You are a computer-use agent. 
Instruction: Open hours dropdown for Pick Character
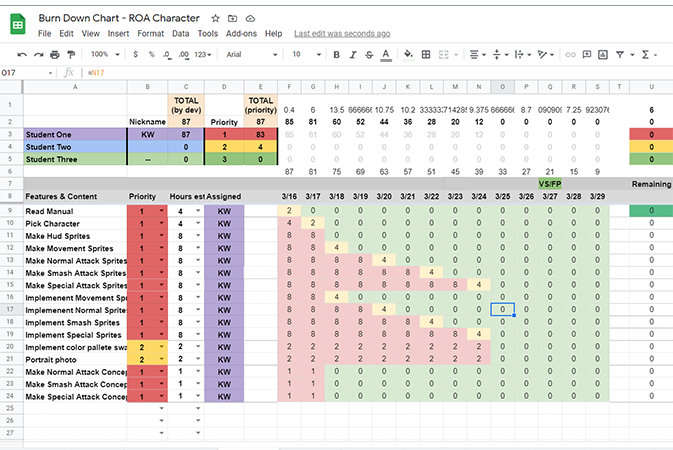pyautogui.click(x=198, y=223)
